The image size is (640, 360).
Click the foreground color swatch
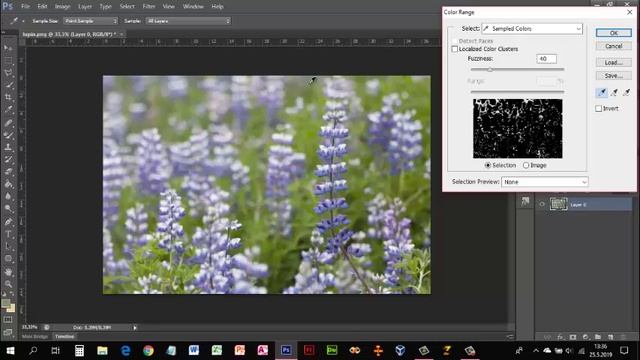tap(6, 304)
